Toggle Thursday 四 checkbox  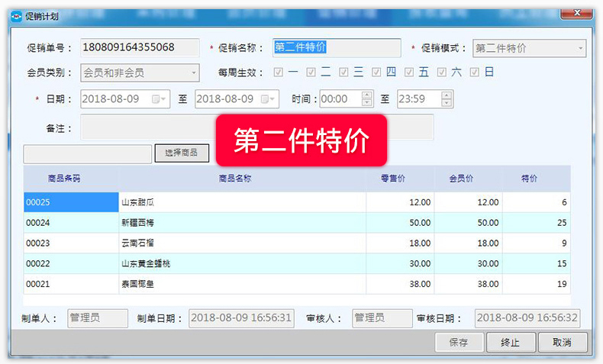pyautogui.click(x=376, y=72)
